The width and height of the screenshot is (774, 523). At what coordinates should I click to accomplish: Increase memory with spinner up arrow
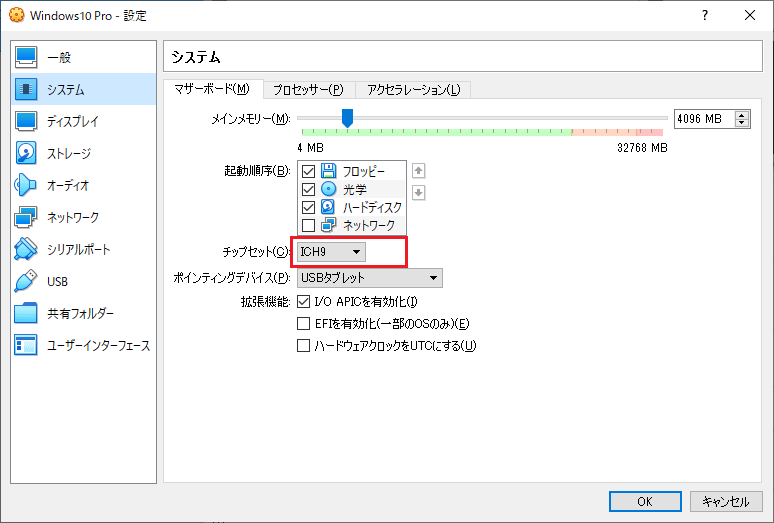coord(742,115)
